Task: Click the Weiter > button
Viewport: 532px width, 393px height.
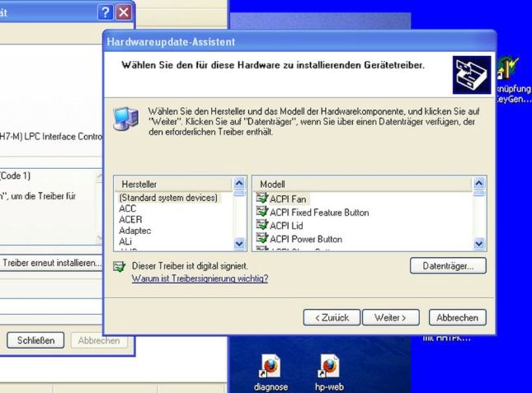Action: click(x=390, y=318)
